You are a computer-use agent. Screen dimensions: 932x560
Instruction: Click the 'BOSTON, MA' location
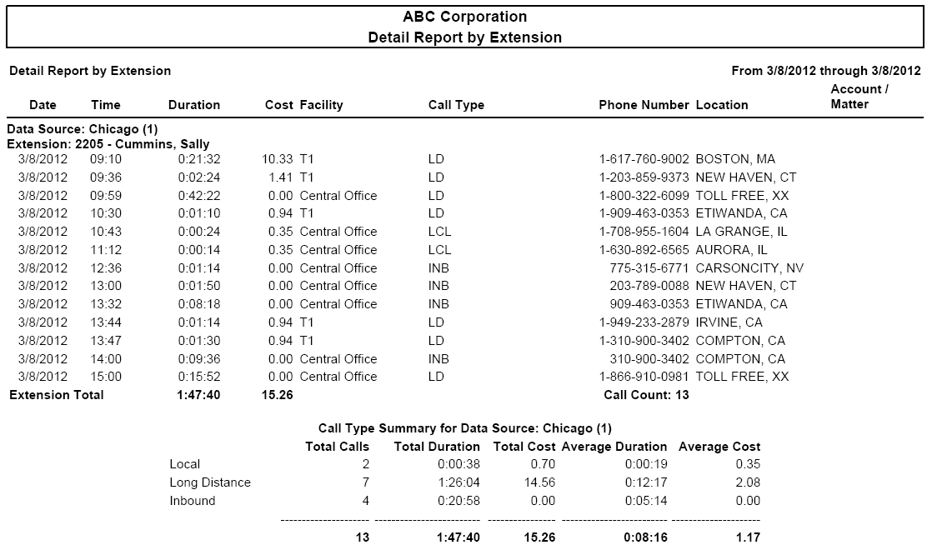(x=735, y=159)
